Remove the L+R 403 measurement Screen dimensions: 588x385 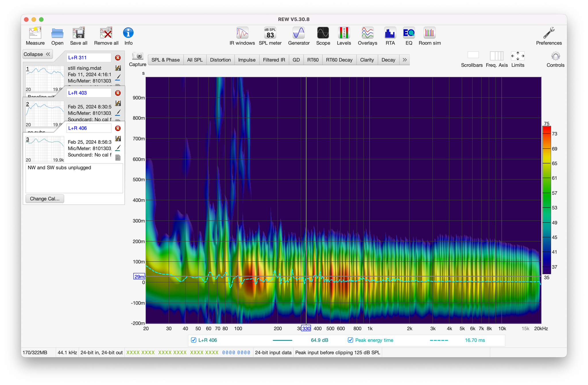click(118, 93)
